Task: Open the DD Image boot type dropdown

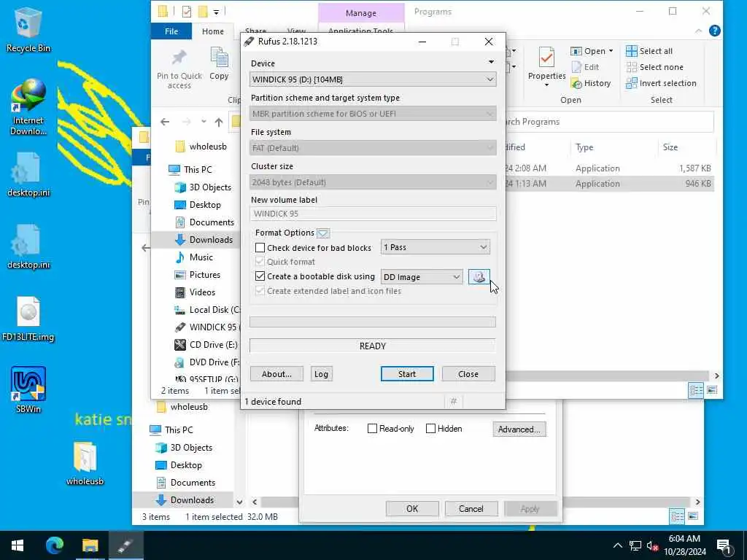Action: (422, 277)
